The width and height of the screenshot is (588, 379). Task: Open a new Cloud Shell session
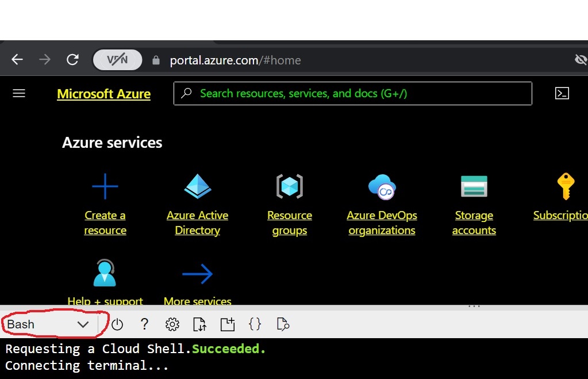(x=227, y=324)
